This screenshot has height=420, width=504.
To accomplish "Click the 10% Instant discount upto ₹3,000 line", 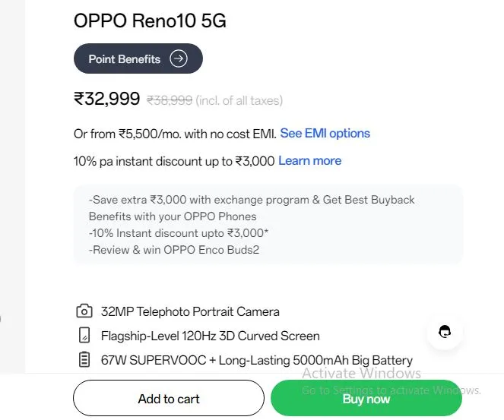I will click(179, 233).
